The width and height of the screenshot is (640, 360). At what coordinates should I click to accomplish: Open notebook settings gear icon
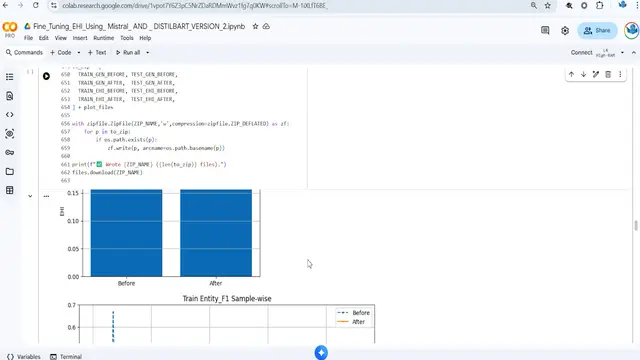tap(565, 31)
